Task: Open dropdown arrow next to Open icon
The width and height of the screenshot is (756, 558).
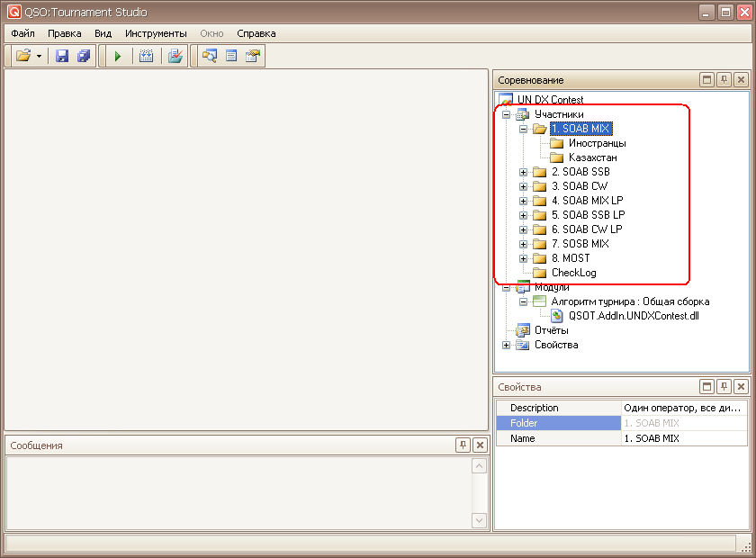Action: coord(39,56)
